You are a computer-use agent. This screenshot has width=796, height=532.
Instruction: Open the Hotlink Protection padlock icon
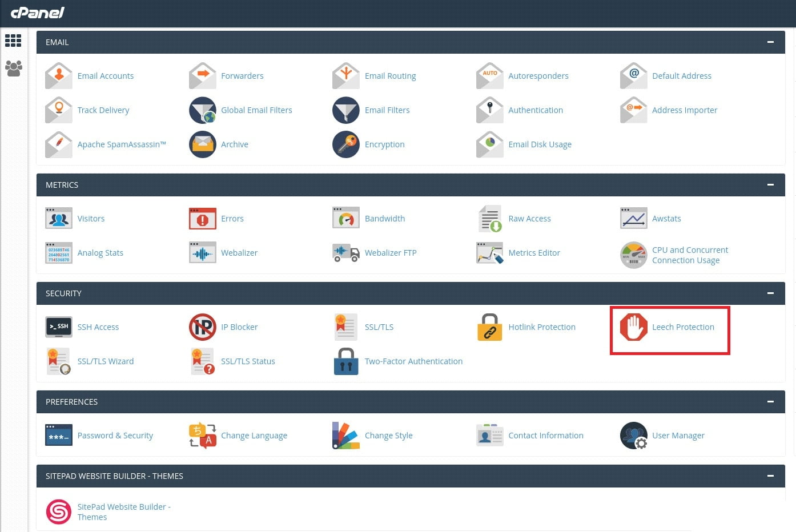489,327
